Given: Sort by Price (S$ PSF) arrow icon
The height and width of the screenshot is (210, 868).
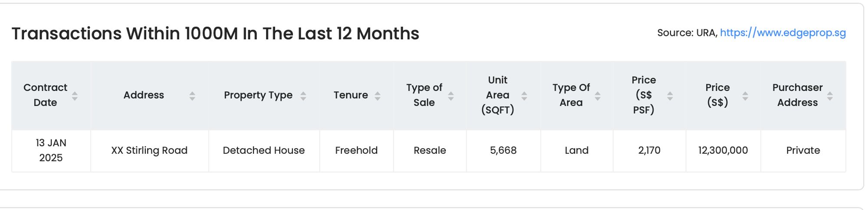Looking at the screenshot, I should point(670,96).
